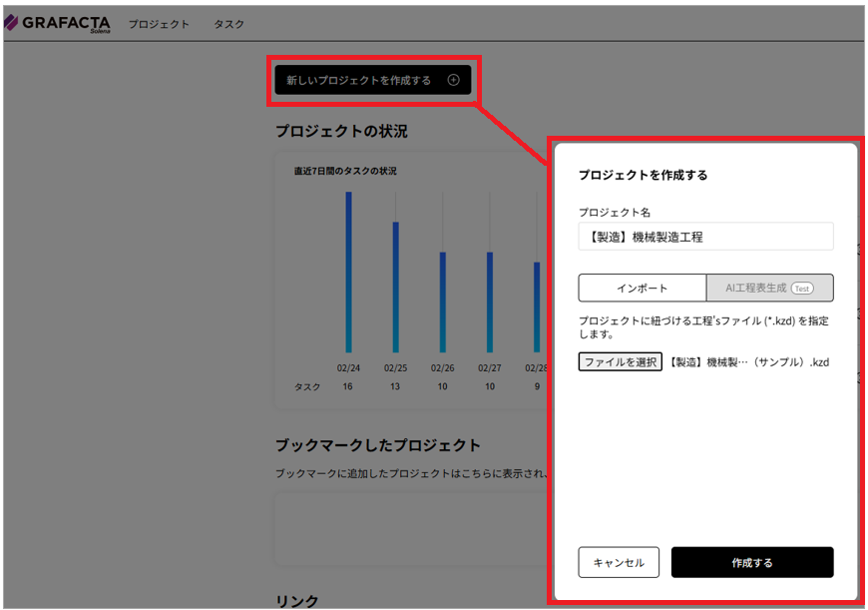Focus the プロジェクト名 text field

pos(705,237)
